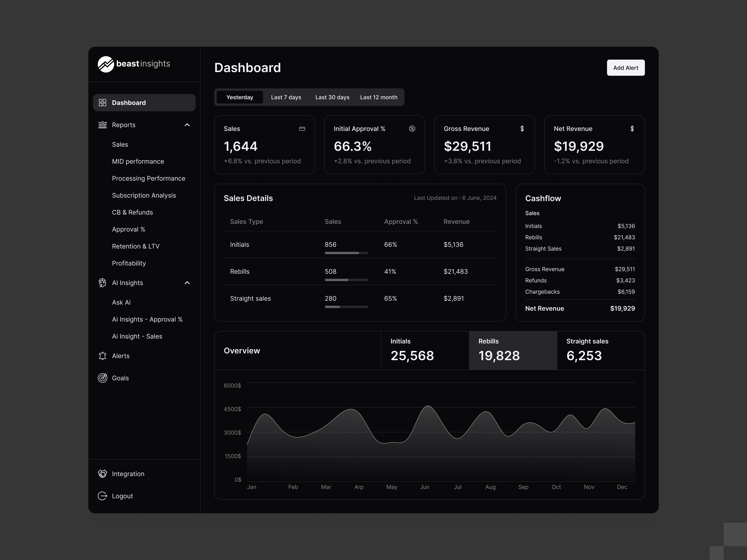Viewport: 747px width, 560px height.
Task: Select the Initials overview segment
Action: (x=425, y=350)
